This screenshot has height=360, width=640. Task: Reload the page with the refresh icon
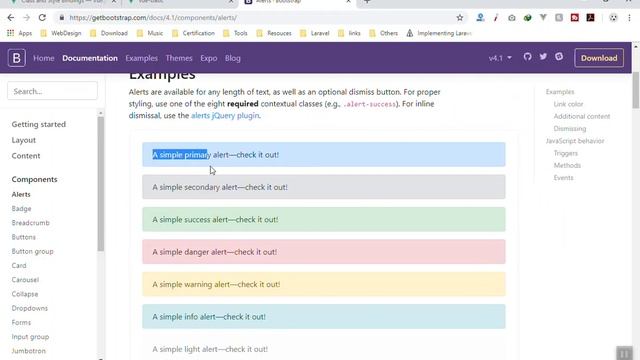pyautogui.click(x=42, y=18)
